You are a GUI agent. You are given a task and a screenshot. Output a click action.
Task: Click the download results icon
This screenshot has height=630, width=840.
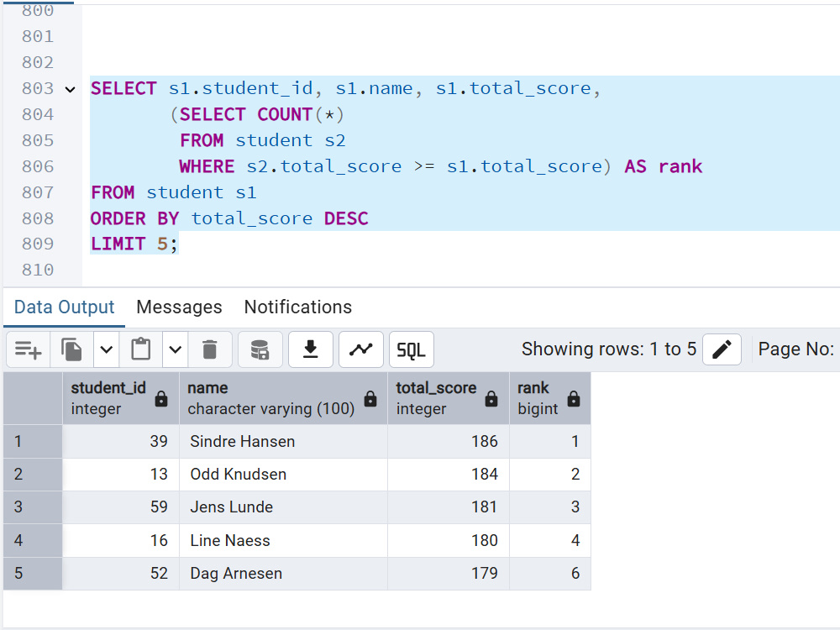(x=311, y=349)
